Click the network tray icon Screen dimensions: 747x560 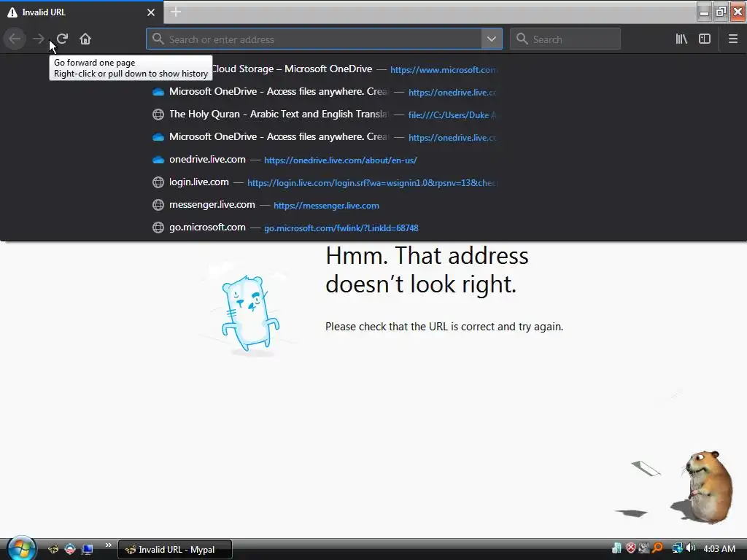[x=677, y=548]
